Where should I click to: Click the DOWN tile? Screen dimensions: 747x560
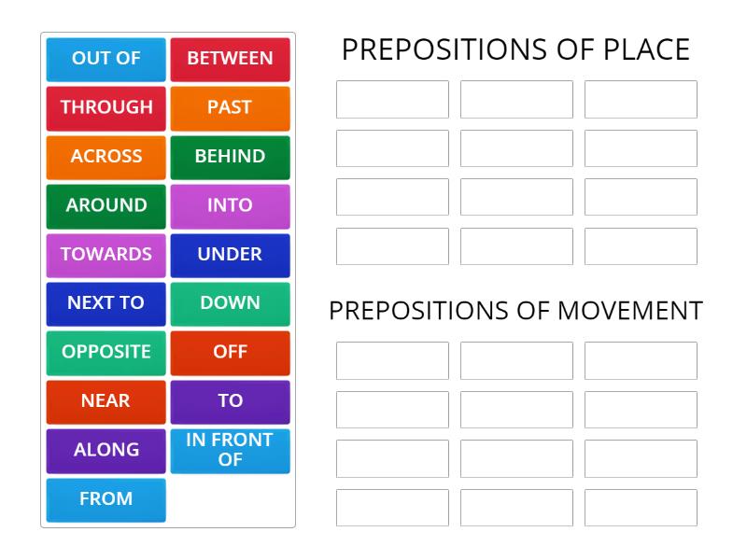click(230, 303)
